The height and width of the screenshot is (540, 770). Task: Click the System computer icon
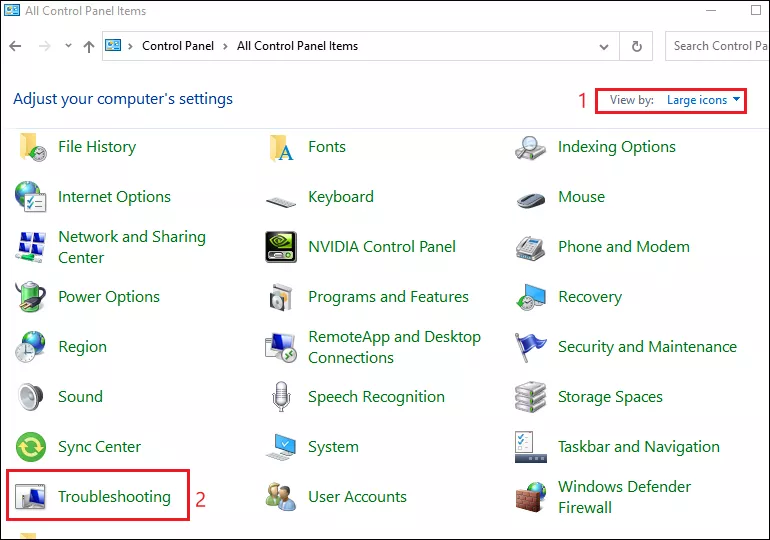point(281,447)
